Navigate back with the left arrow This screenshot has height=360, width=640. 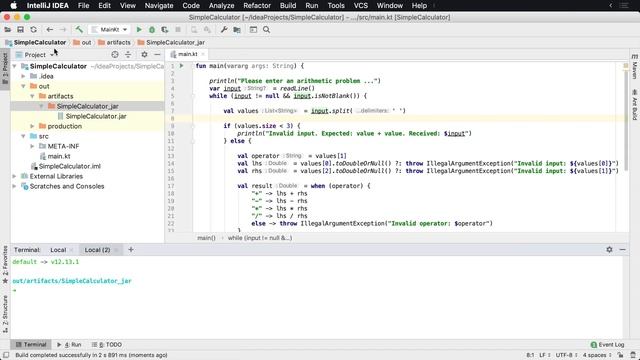coord(49,30)
